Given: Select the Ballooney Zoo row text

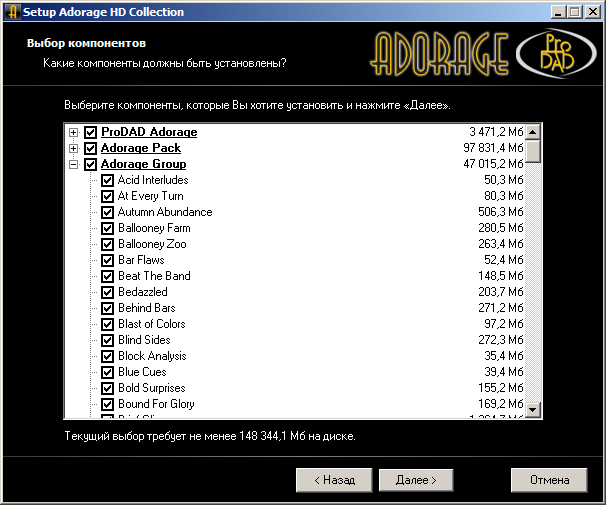Looking at the screenshot, I should pyautogui.click(x=152, y=244).
